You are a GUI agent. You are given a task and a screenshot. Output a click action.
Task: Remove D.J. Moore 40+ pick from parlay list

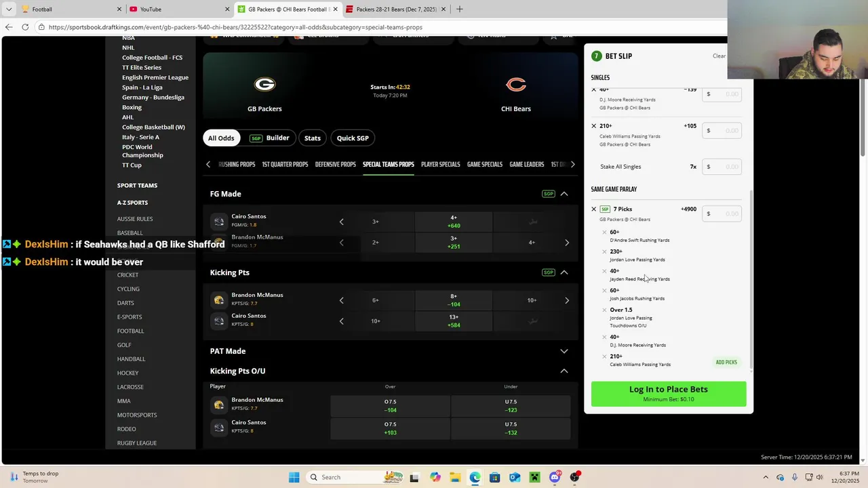point(604,337)
